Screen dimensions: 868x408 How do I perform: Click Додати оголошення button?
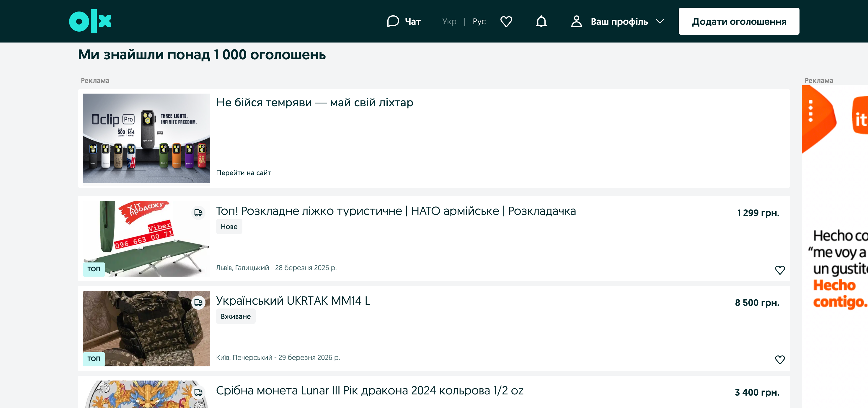739,21
